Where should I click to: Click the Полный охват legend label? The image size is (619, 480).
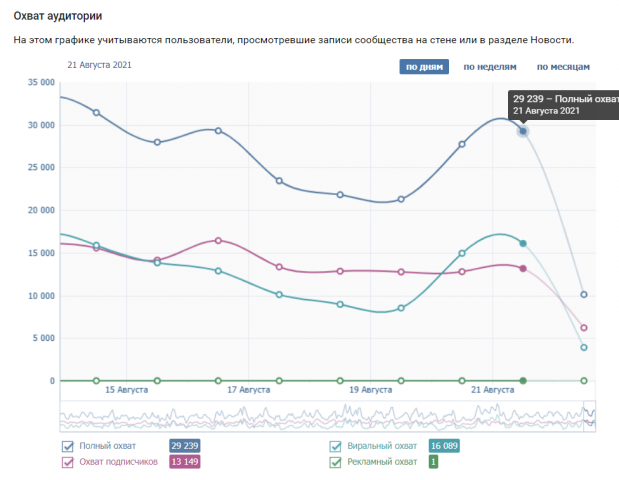click(108, 446)
